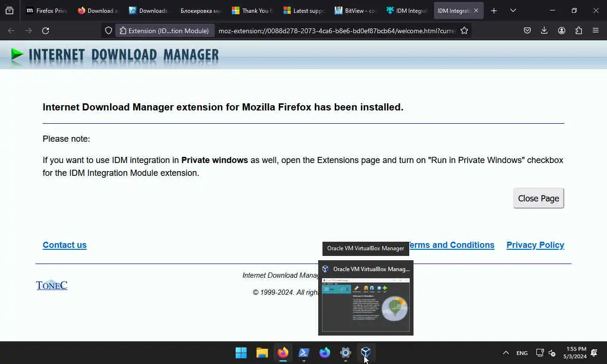Open the Extensions puzzle-piece icon
Screen dimensions: 607x364
click(x=579, y=31)
